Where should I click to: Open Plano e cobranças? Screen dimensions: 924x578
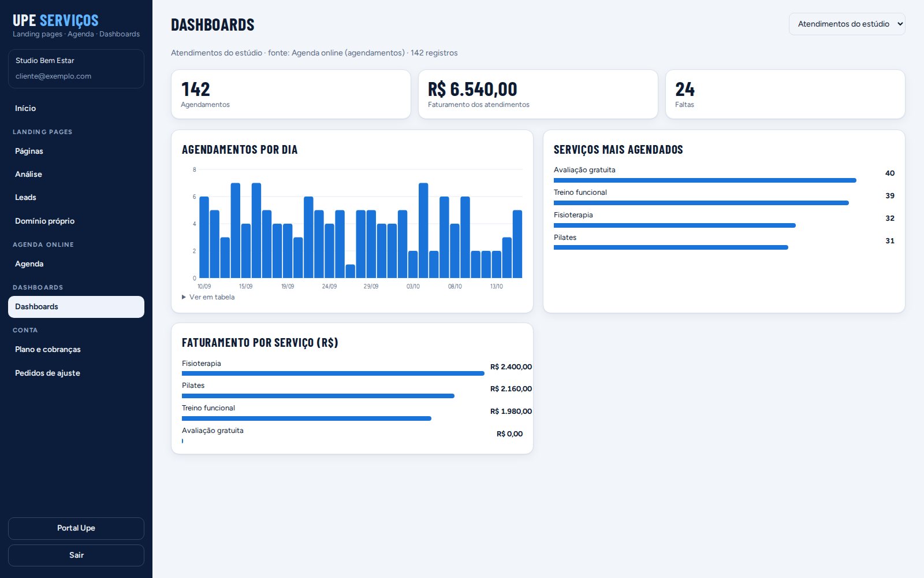[76, 349]
